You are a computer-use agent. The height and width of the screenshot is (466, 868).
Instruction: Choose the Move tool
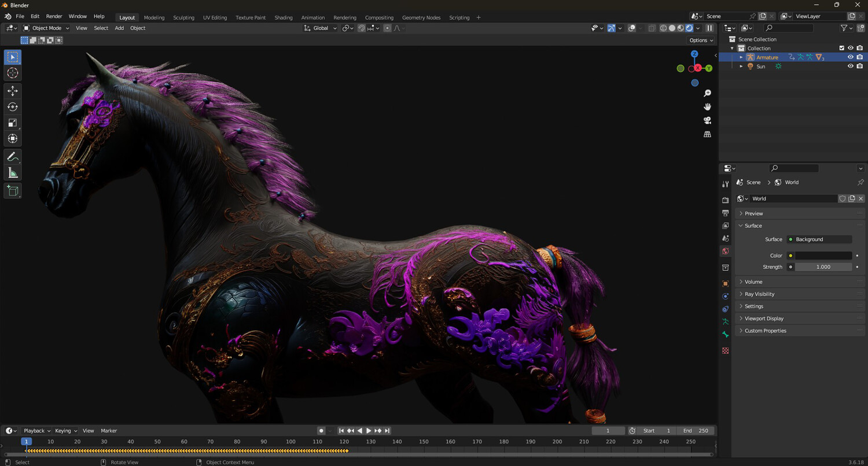(13, 91)
